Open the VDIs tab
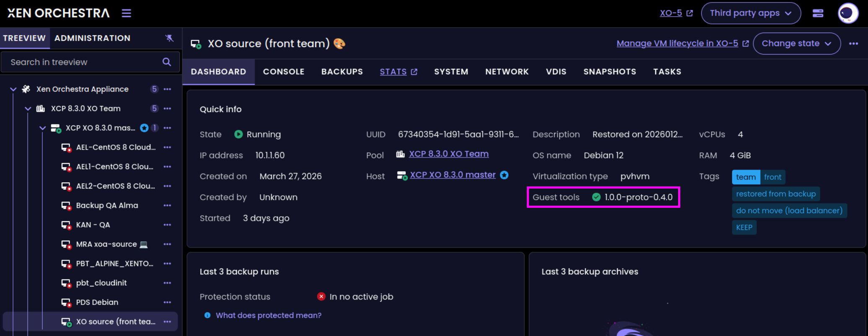 (556, 72)
